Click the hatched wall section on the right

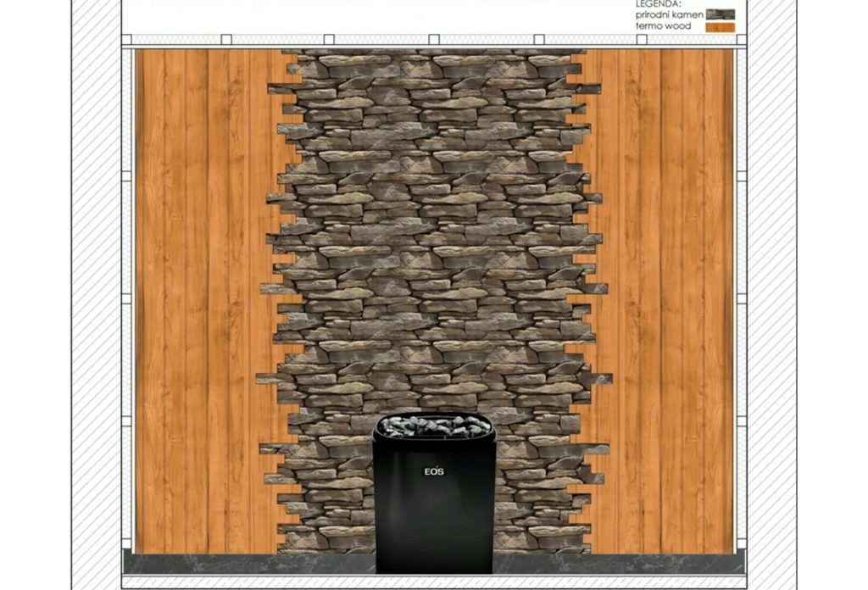[x=772, y=295]
